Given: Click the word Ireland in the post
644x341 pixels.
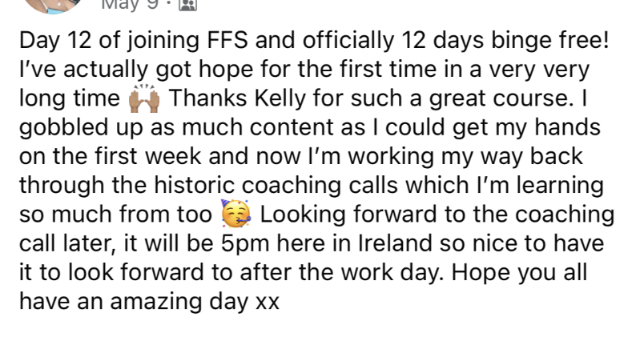Looking at the screenshot, I should [396, 243].
